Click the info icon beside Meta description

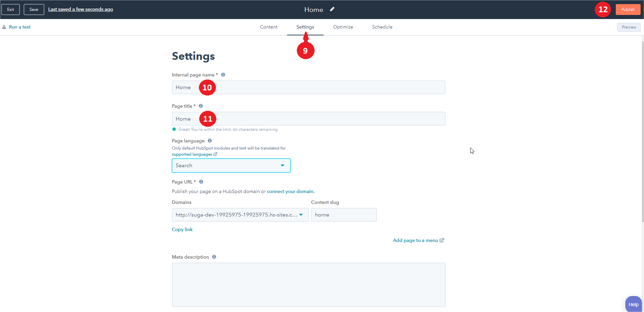coord(214,257)
